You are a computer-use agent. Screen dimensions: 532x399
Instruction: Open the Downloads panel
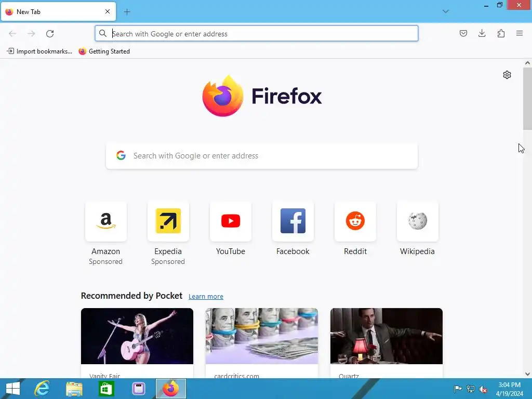tap(482, 33)
